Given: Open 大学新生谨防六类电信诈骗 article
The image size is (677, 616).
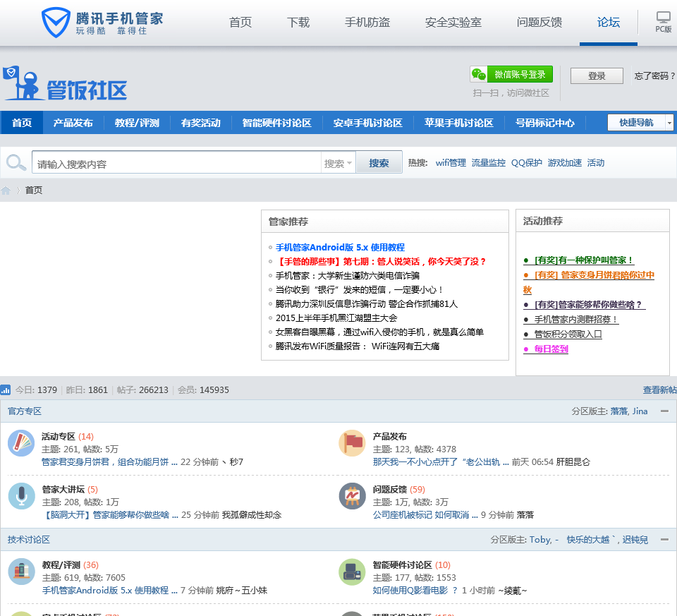Looking at the screenshot, I should tap(348, 276).
